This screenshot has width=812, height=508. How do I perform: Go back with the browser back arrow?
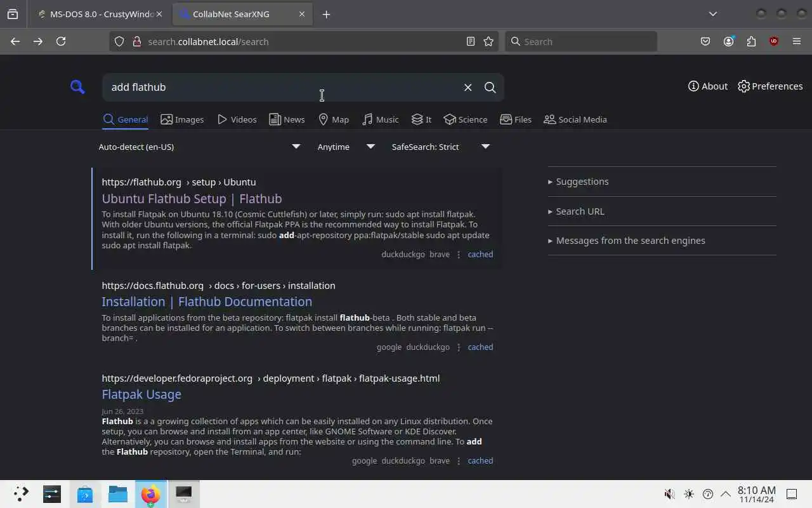point(15,41)
